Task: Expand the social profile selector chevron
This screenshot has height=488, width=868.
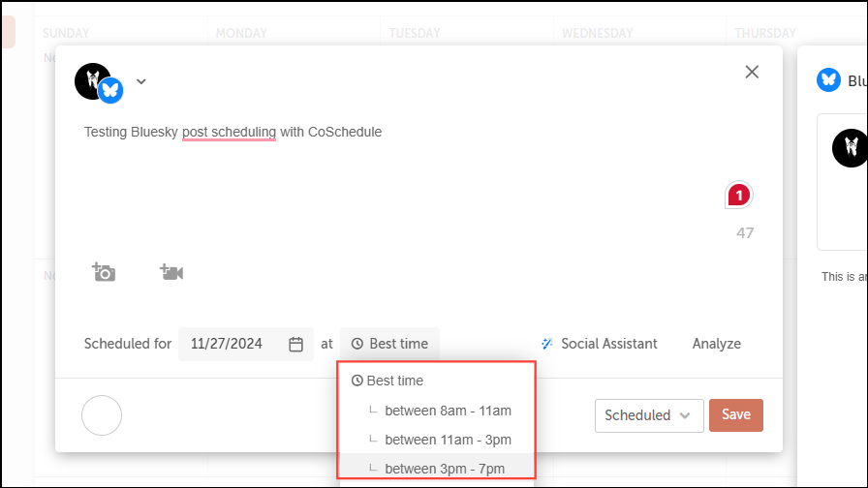Action: pyautogui.click(x=141, y=81)
